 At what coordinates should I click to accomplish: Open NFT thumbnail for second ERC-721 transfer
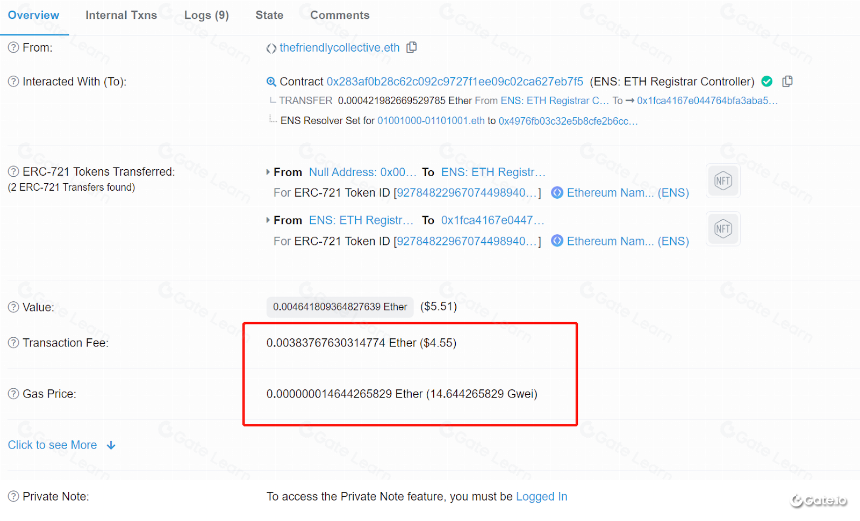(x=723, y=229)
